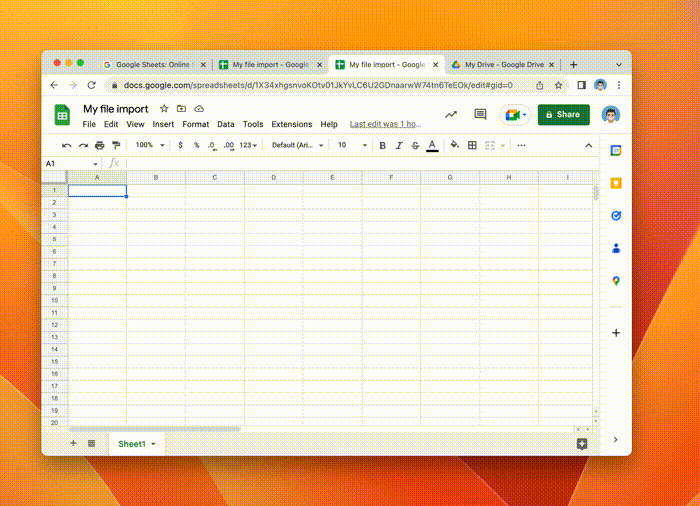Viewport: 700px width, 506px height.
Task: Open more toolbar options ellipsis
Action: point(521,145)
